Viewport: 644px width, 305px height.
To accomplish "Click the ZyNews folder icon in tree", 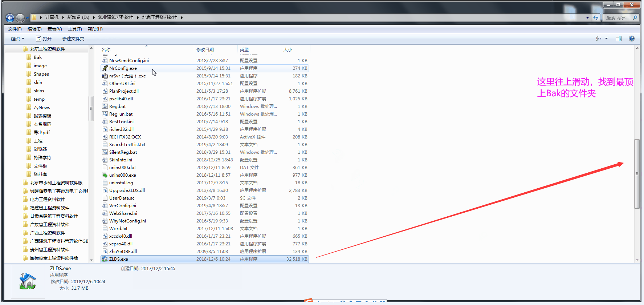I will pos(29,108).
